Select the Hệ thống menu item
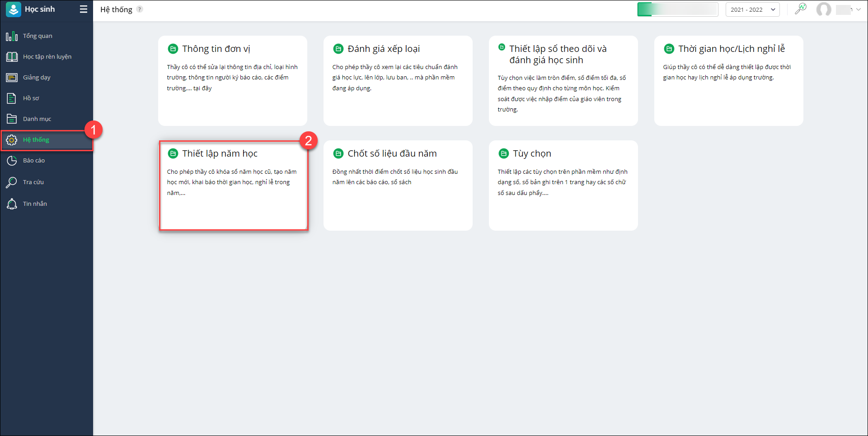868x436 pixels. [x=47, y=140]
